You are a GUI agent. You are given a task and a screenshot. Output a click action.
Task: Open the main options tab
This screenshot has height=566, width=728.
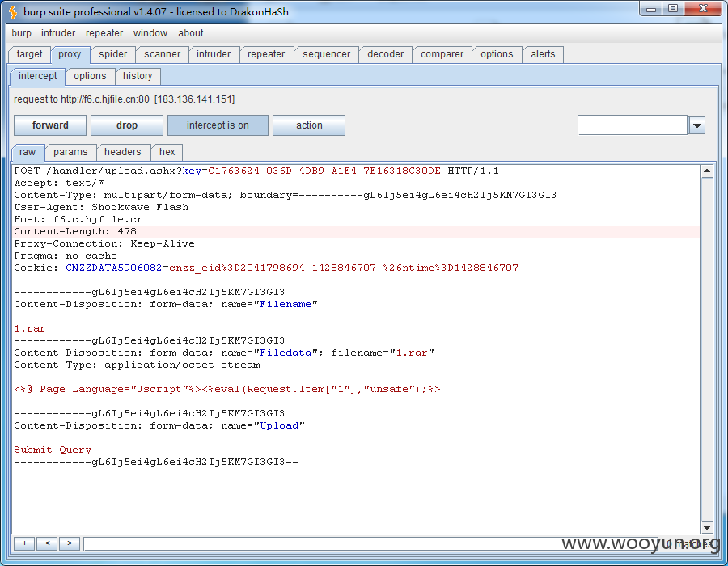tap(497, 54)
